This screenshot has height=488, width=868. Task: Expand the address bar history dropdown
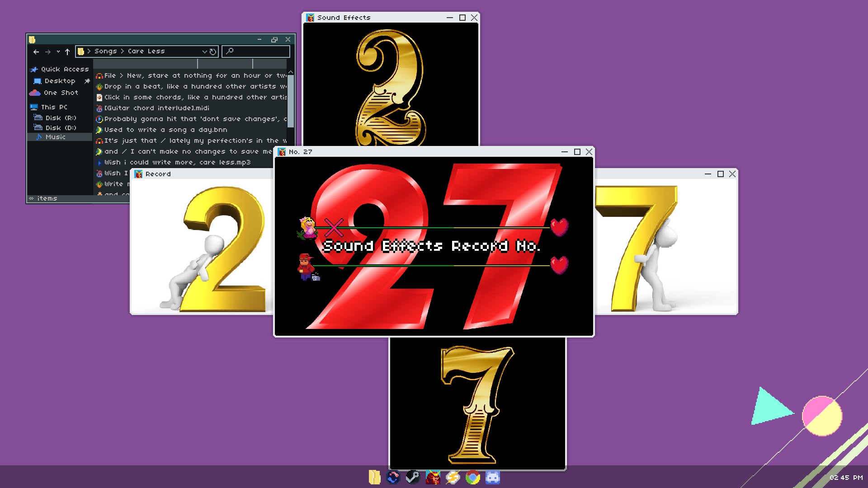click(204, 52)
